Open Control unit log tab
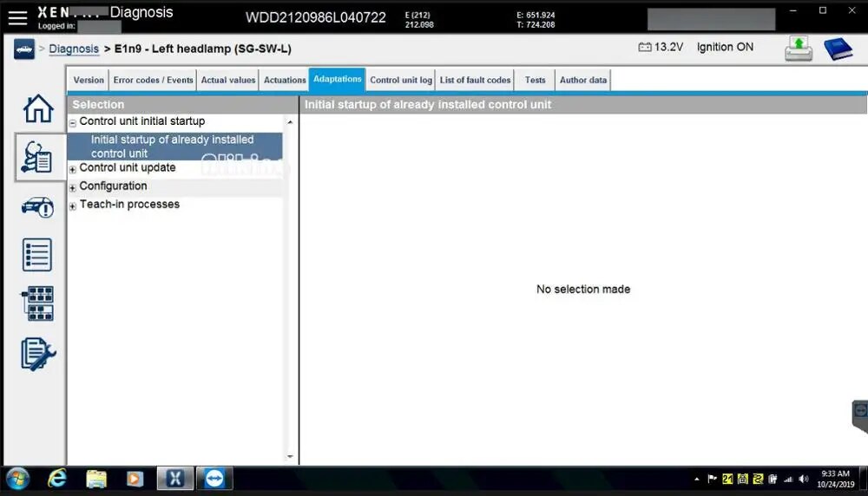868x496 pixels. pos(401,80)
